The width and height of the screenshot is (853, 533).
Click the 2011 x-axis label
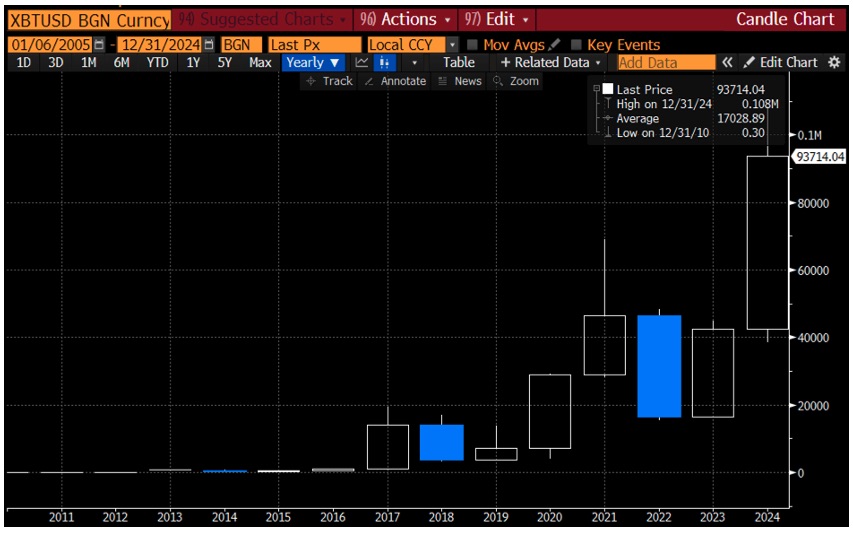coord(61,517)
